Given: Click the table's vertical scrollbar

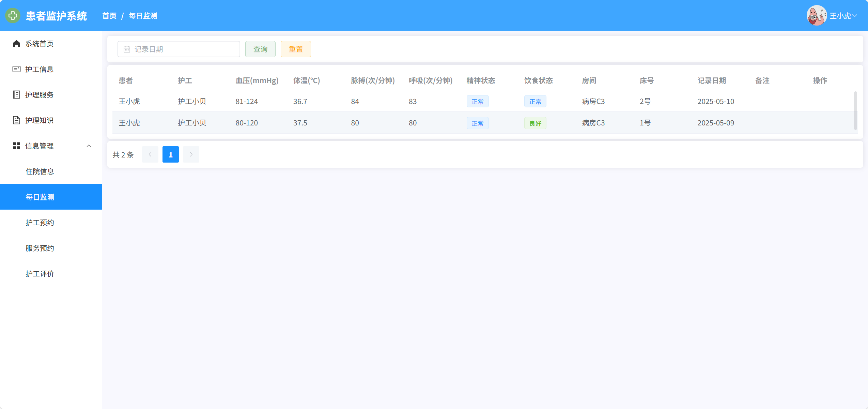Looking at the screenshot, I should click(855, 110).
